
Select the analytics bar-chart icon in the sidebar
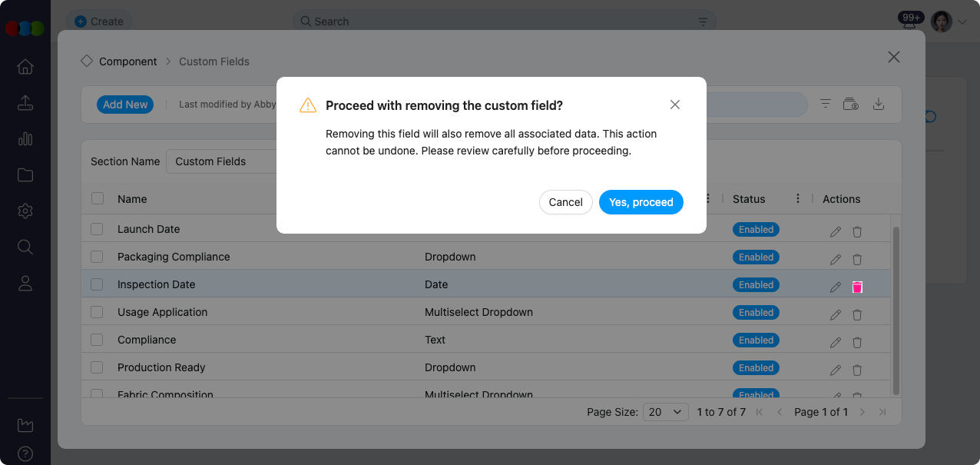point(25,139)
